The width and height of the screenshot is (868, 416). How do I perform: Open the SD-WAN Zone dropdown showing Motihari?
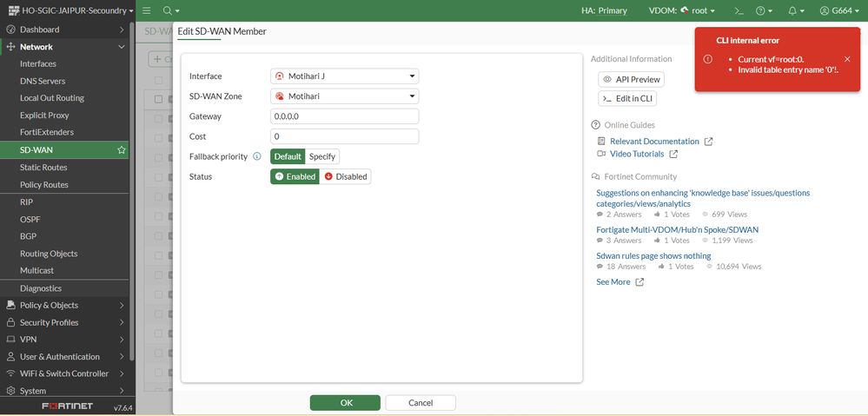(344, 96)
